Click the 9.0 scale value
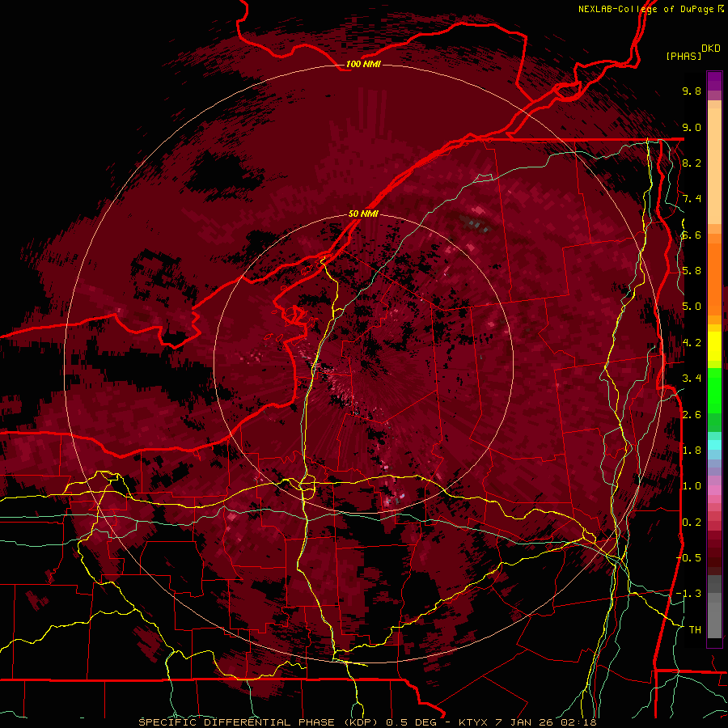The image size is (728, 728). point(692,128)
